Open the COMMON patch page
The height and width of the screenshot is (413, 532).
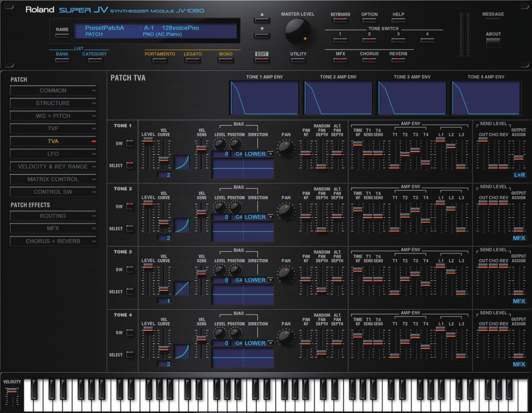53,90
